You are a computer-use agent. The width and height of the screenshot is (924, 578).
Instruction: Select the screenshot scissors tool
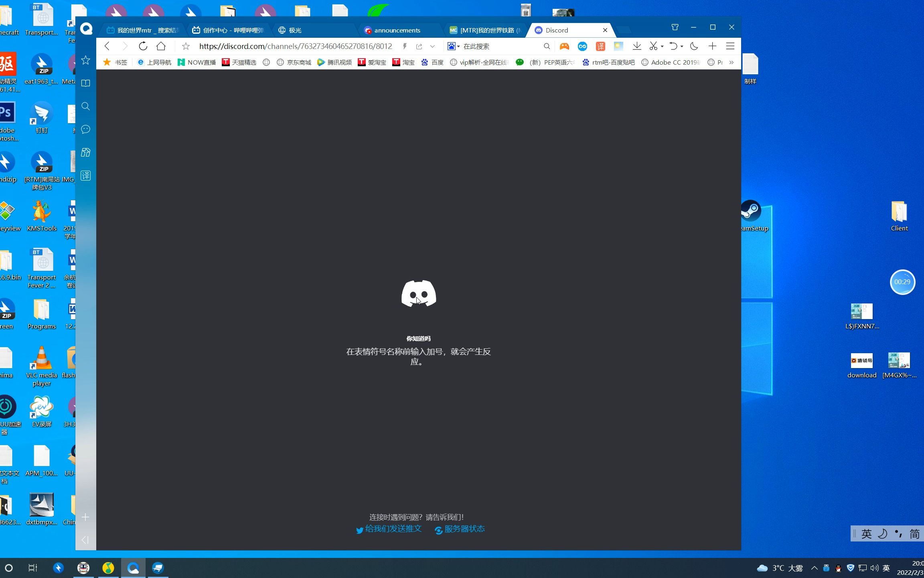[x=653, y=46]
